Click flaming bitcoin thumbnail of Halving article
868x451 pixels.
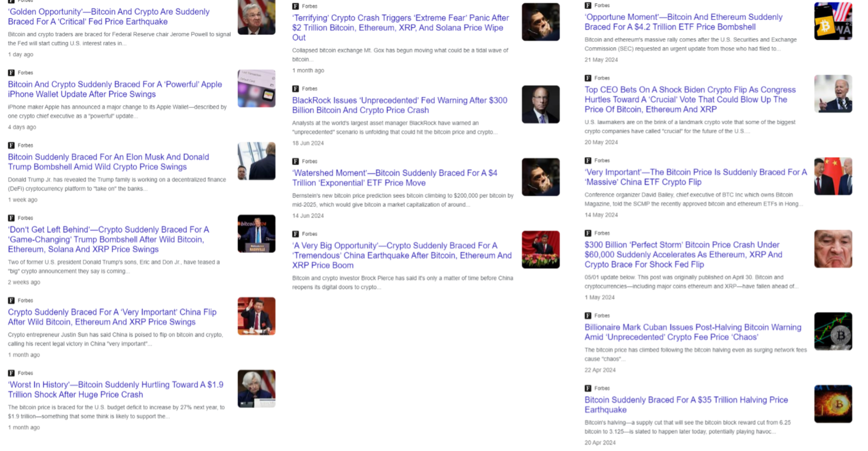(833, 404)
